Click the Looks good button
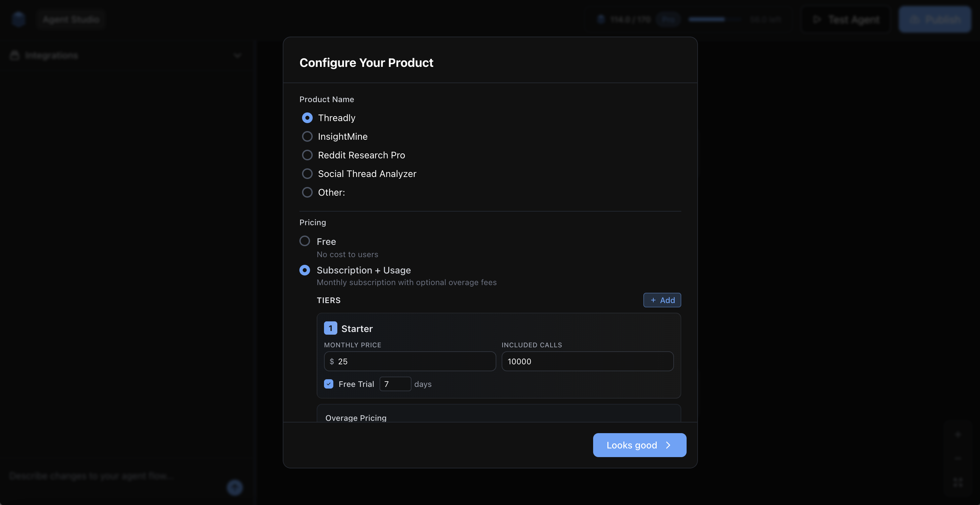This screenshot has width=980, height=505. coord(639,445)
